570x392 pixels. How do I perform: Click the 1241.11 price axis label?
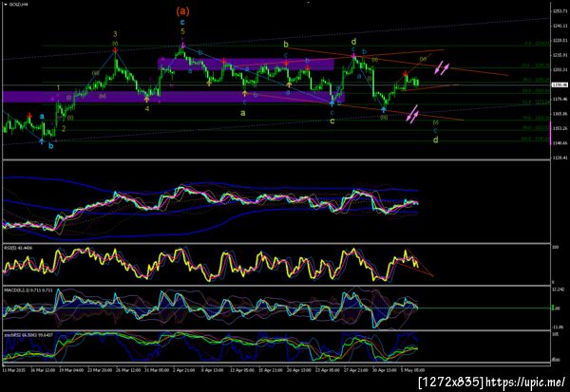(560, 26)
